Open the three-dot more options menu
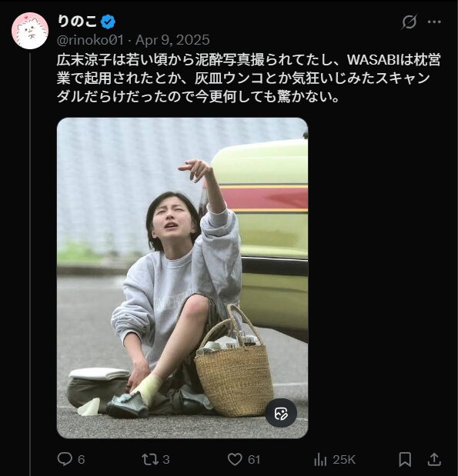This screenshot has width=458, height=476. pos(434,22)
